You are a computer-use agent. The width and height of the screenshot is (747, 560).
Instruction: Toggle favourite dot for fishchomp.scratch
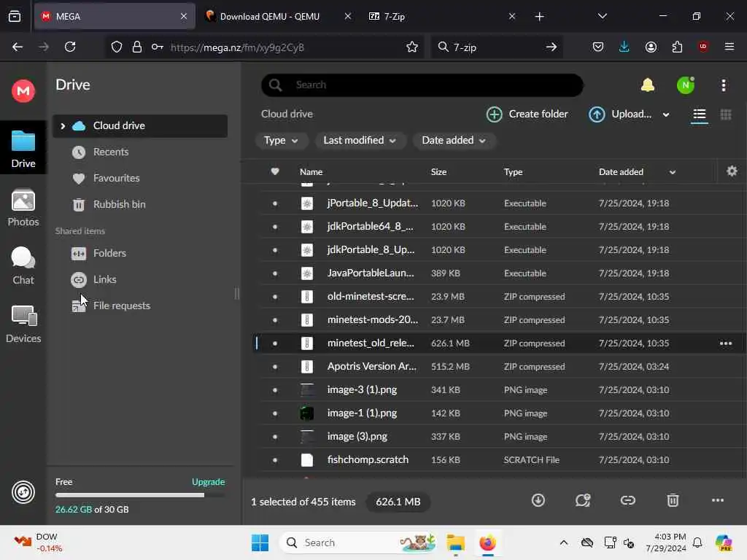pyautogui.click(x=275, y=460)
